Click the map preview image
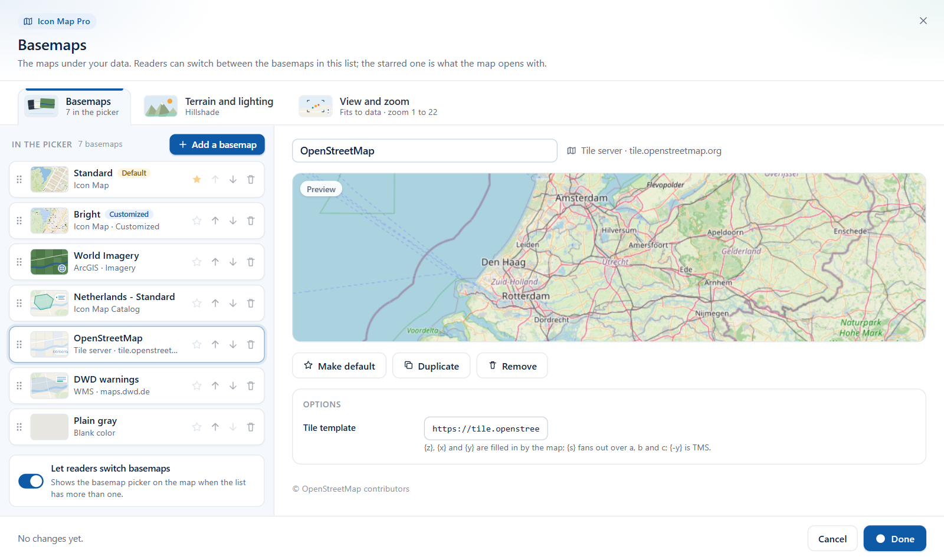The image size is (944, 560). tap(609, 258)
